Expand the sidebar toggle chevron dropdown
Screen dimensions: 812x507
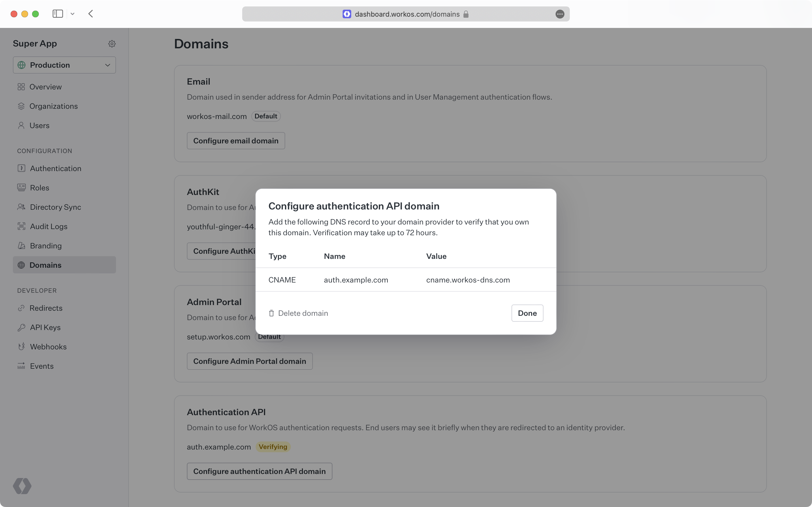[x=73, y=14]
